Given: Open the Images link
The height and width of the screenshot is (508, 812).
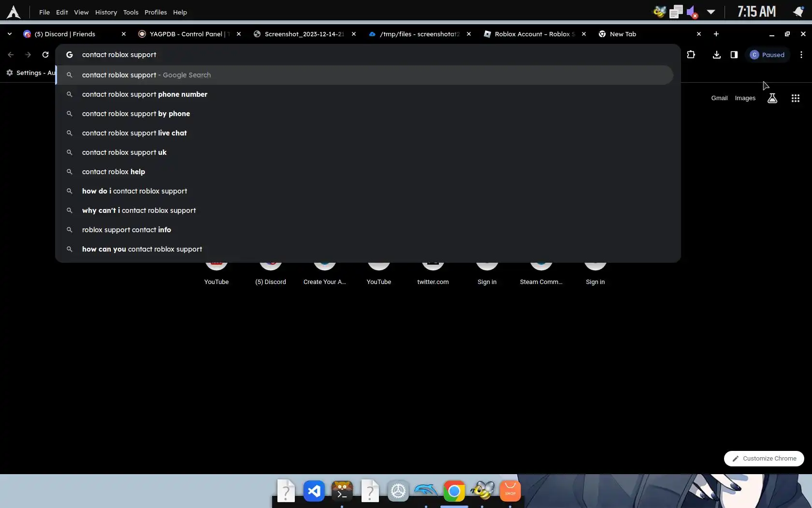Looking at the screenshot, I should 745,98.
